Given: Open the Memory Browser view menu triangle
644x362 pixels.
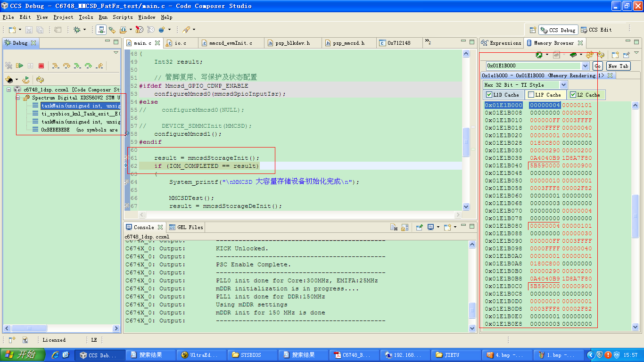Looking at the screenshot, I should point(636,53).
